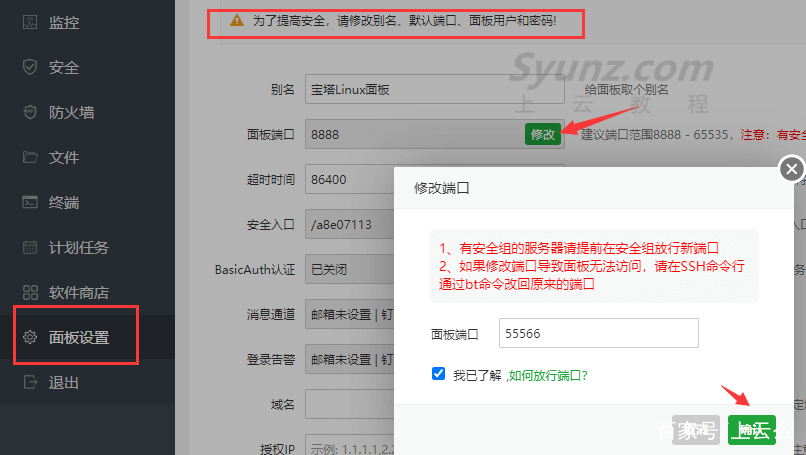Click the green 修改 port button
The image size is (806, 455).
543,134
